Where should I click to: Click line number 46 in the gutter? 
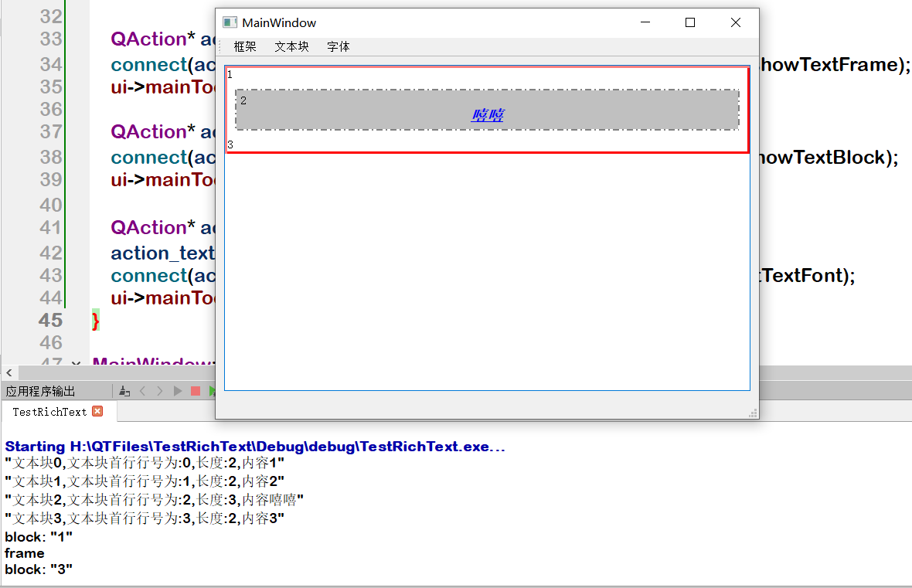(x=50, y=342)
